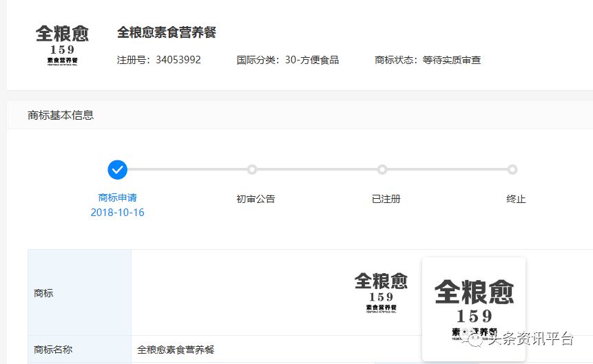
Task: Click the 30-方便食品 international class text
Action: (x=311, y=60)
